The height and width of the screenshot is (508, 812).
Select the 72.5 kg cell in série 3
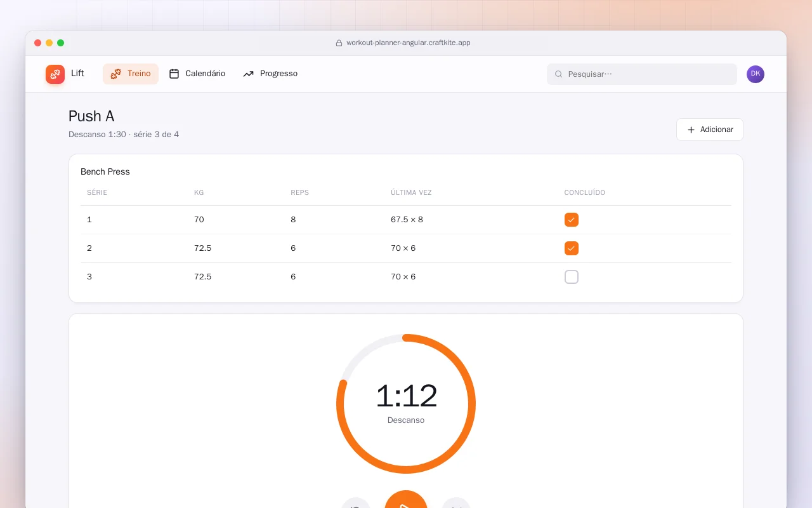202,277
